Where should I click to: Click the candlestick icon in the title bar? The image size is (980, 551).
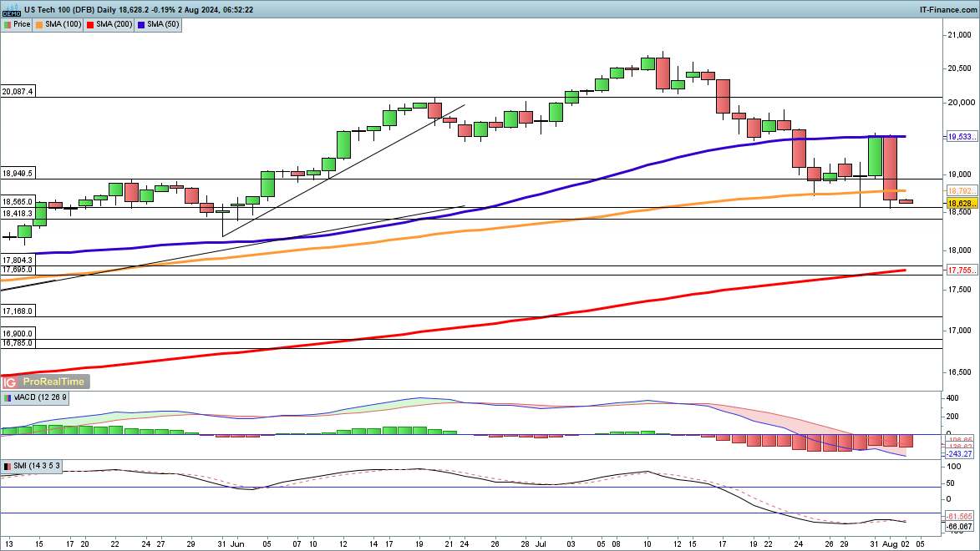pos(13,8)
